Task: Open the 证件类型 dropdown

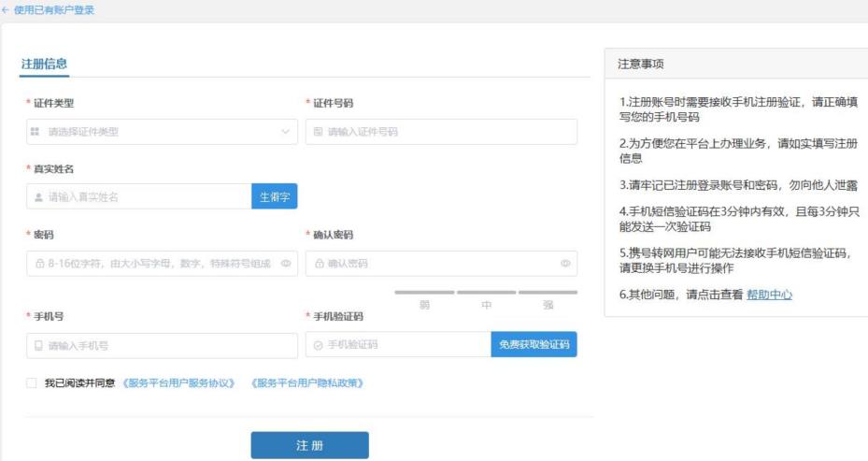Action: point(162,132)
